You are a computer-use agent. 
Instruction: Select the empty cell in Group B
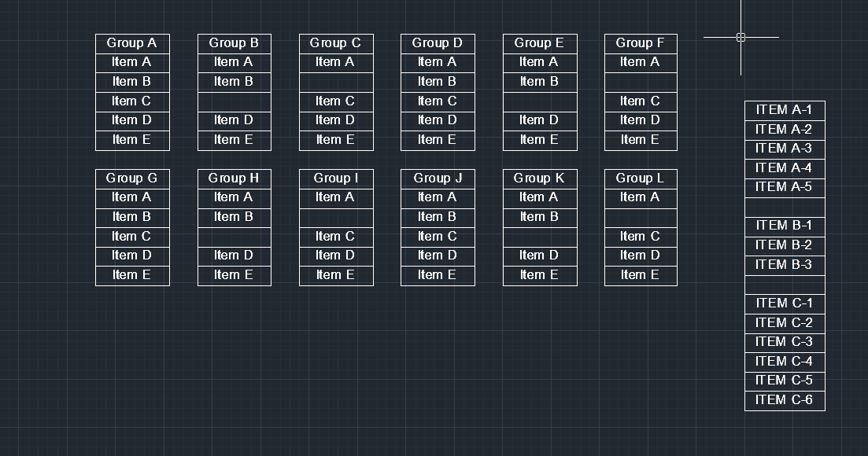[235, 101]
